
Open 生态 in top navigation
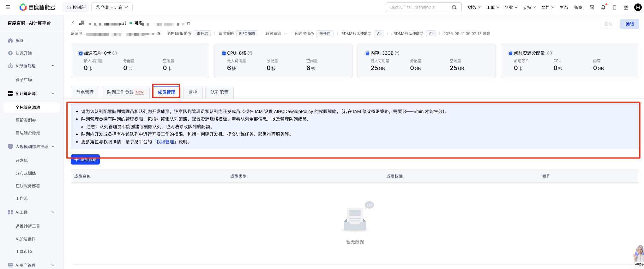(564, 7)
